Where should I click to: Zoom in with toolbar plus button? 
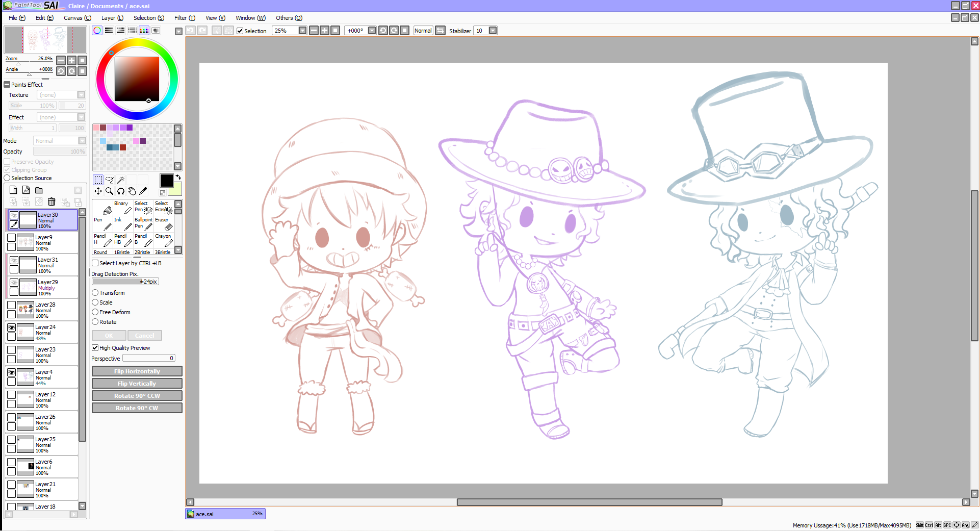[x=324, y=31]
